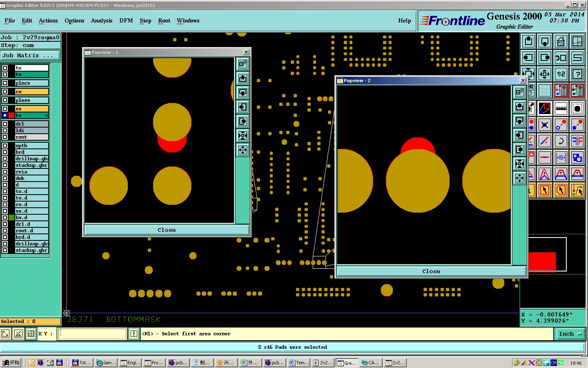Select the 'ss' layer name
The height and width of the screenshot is (368, 588).
[x=31, y=109]
